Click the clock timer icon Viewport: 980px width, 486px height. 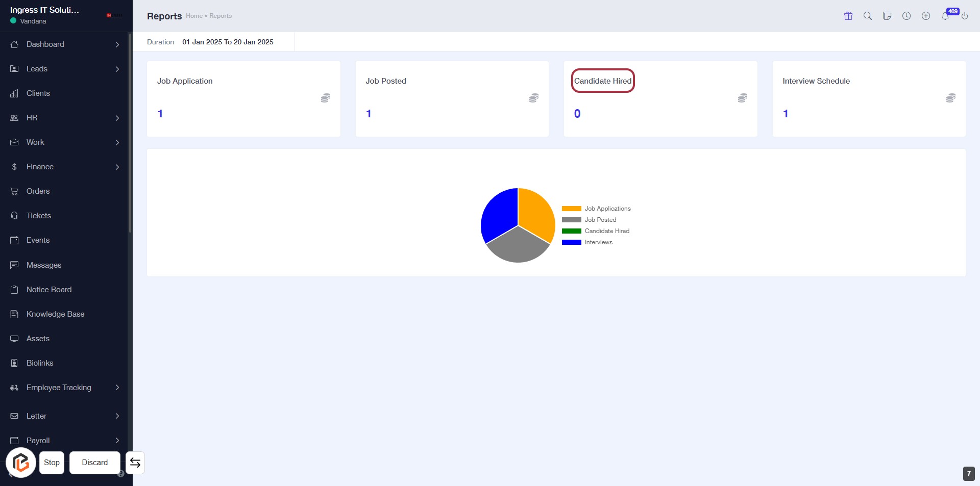coord(906,16)
